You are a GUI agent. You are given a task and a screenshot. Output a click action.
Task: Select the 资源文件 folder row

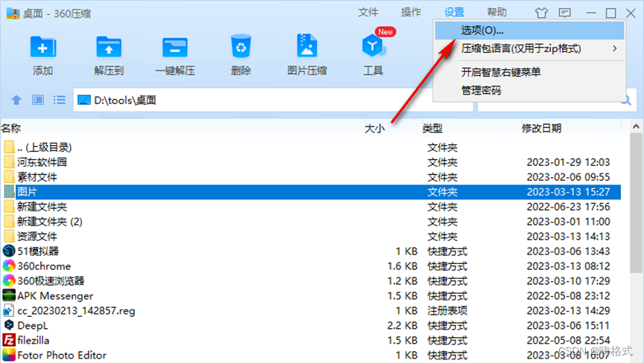311,237
